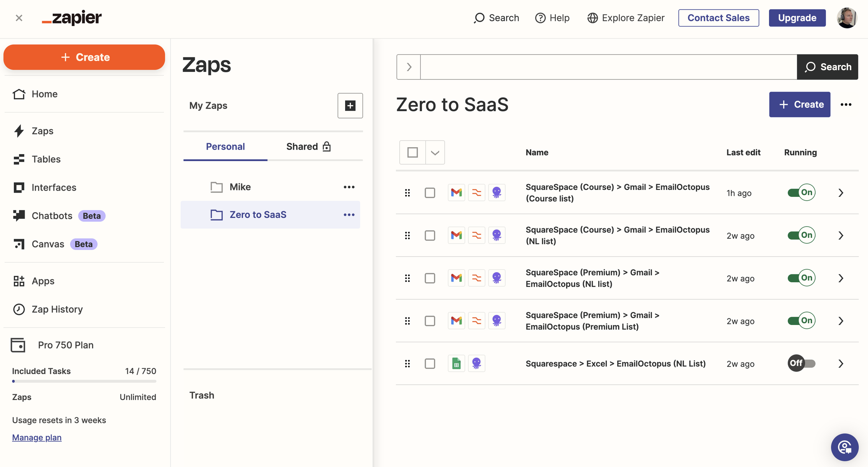
Task: Enable the Squarespace Excel zap toggle
Action: [x=801, y=364]
